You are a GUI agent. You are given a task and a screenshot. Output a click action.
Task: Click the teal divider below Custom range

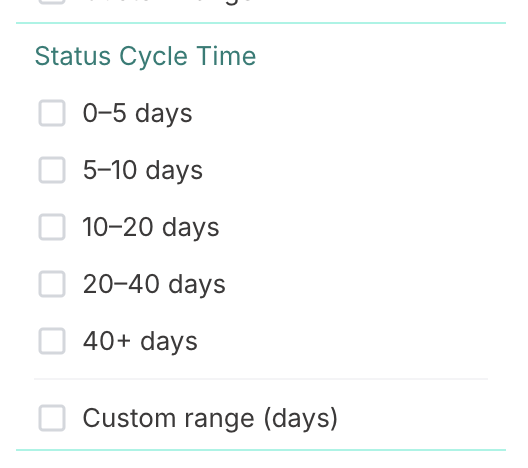pyautogui.click(x=261, y=450)
